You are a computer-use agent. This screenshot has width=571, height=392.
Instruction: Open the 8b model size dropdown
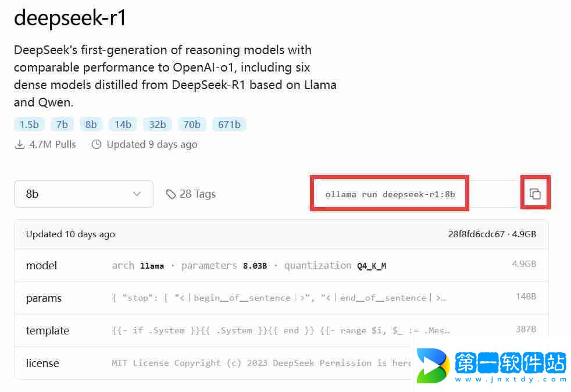coord(83,194)
